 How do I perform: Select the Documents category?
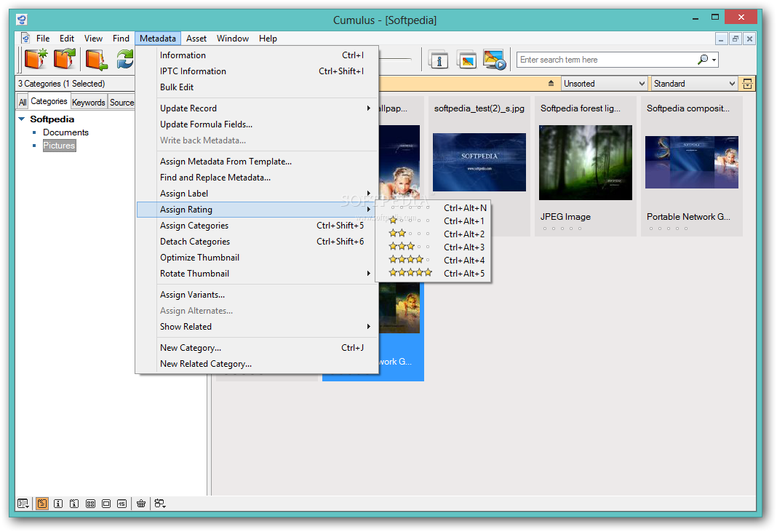point(65,132)
